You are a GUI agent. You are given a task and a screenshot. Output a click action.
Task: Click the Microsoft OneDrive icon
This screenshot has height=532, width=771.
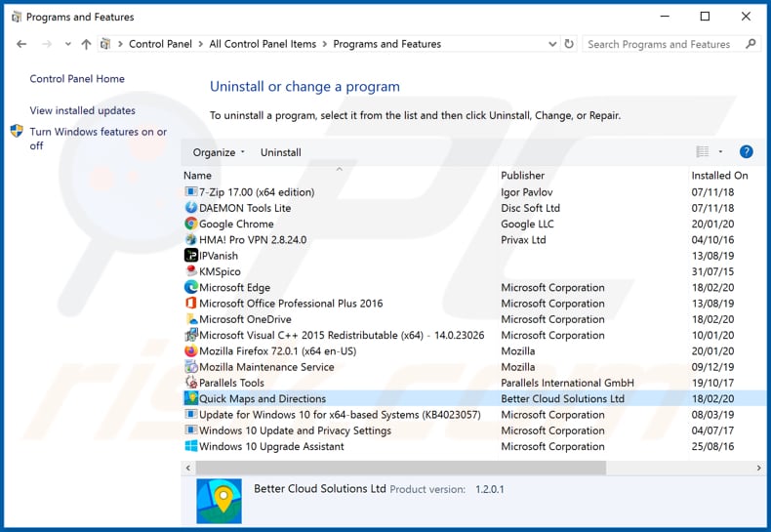[x=190, y=318]
